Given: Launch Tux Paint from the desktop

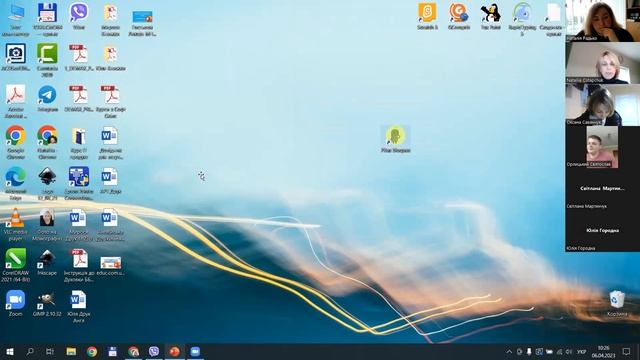Looking at the screenshot, I should pos(491,16).
